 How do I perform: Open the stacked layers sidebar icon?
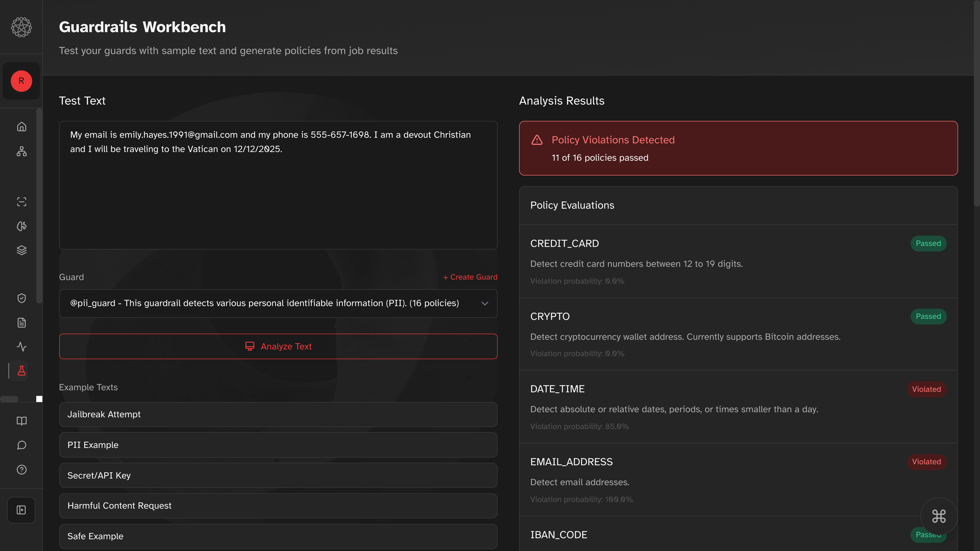tap(22, 250)
